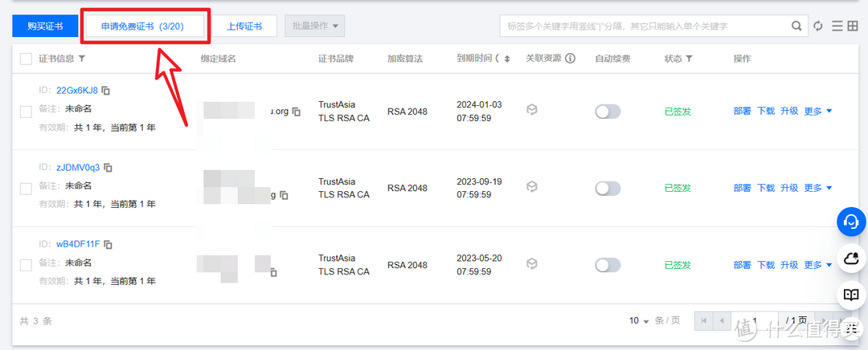Image resolution: width=868 pixels, height=350 pixels.
Task: Open the 批量操作 dropdown
Action: click(314, 26)
